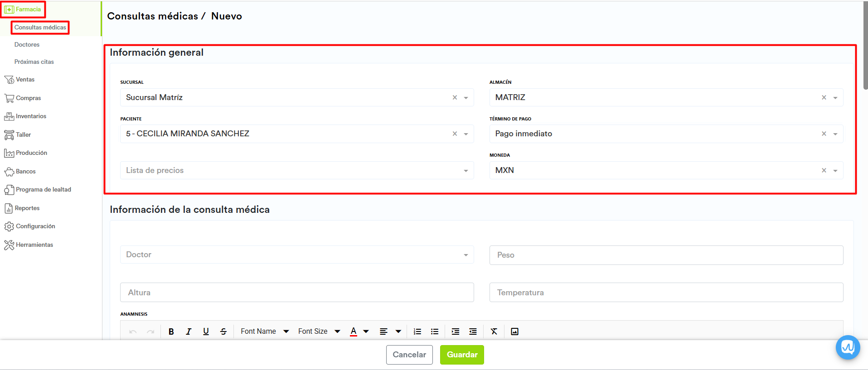
Task: Insert a bulleted list
Action: click(435, 332)
